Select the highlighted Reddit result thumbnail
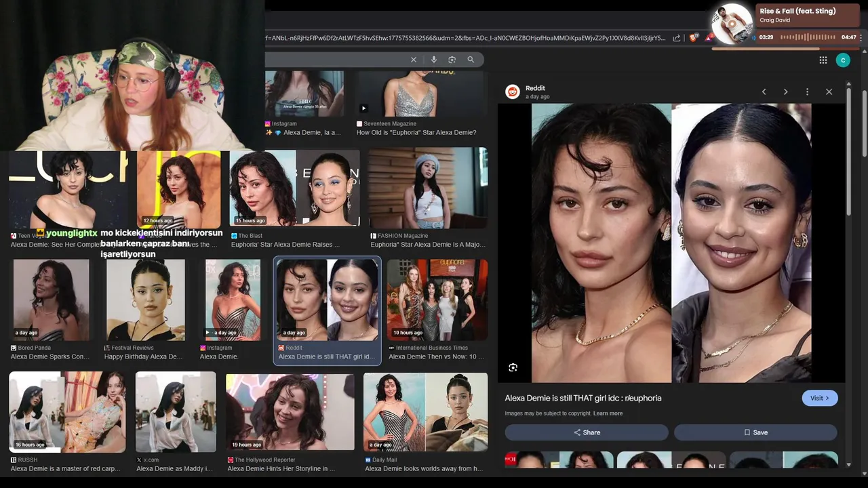This screenshot has width=868, height=488. pos(327,300)
